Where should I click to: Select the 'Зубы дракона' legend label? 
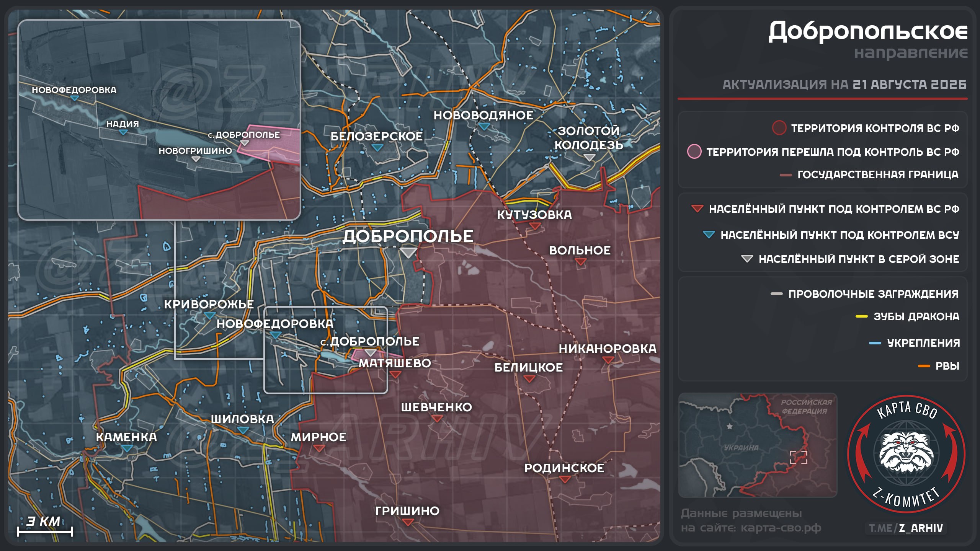point(916,316)
